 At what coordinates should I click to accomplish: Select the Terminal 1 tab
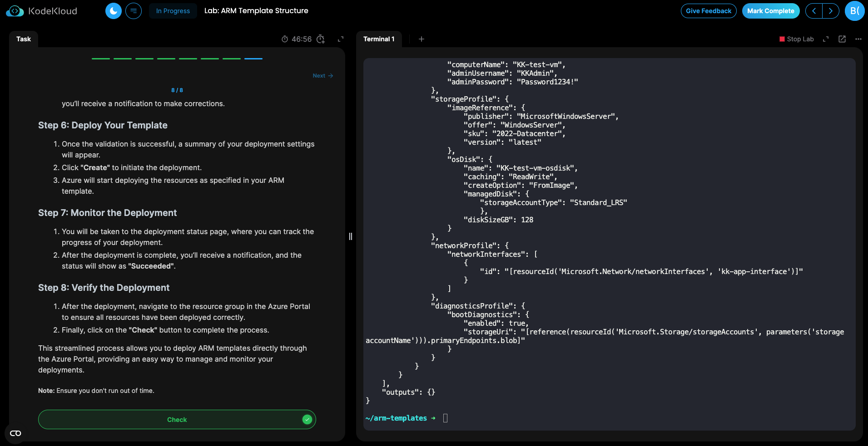(x=379, y=39)
